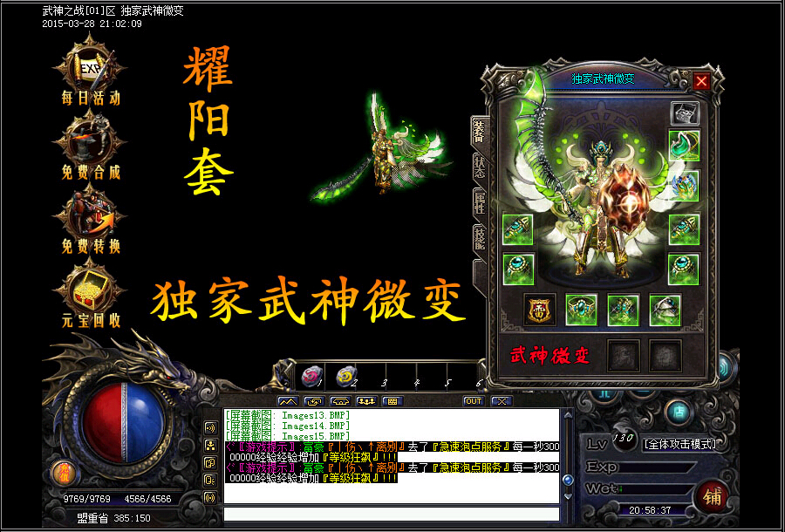Screen dimensions: 785x532
Task: Select the silver gem item in bottom row
Action: pos(665,310)
